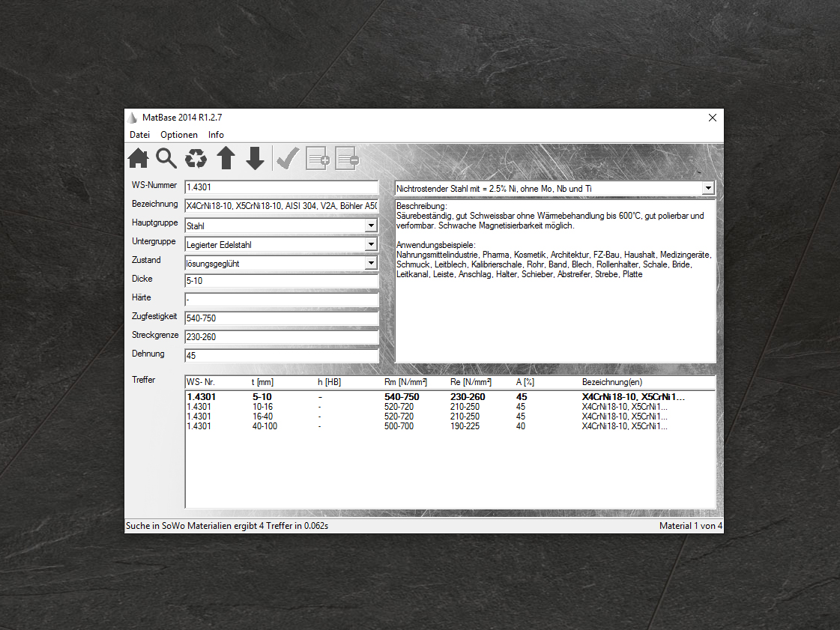
Task: Click the Zugfestigkeit input field
Action: pyautogui.click(x=281, y=318)
